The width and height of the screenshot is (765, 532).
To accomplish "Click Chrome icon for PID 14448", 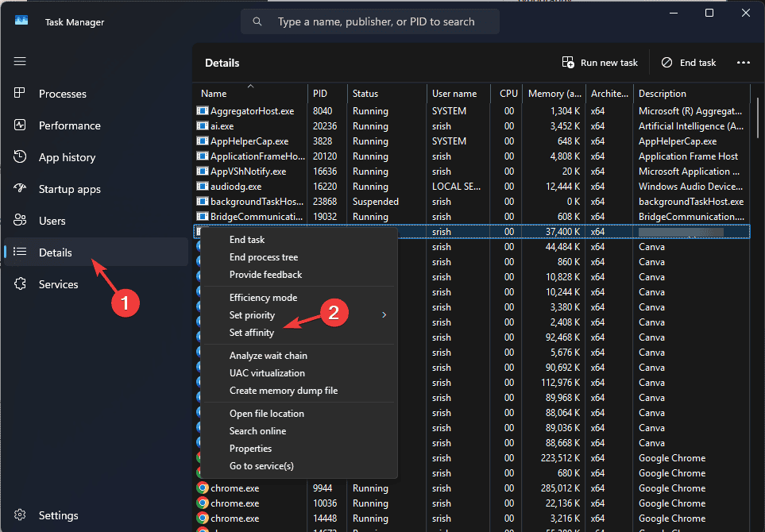I will tap(203, 519).
